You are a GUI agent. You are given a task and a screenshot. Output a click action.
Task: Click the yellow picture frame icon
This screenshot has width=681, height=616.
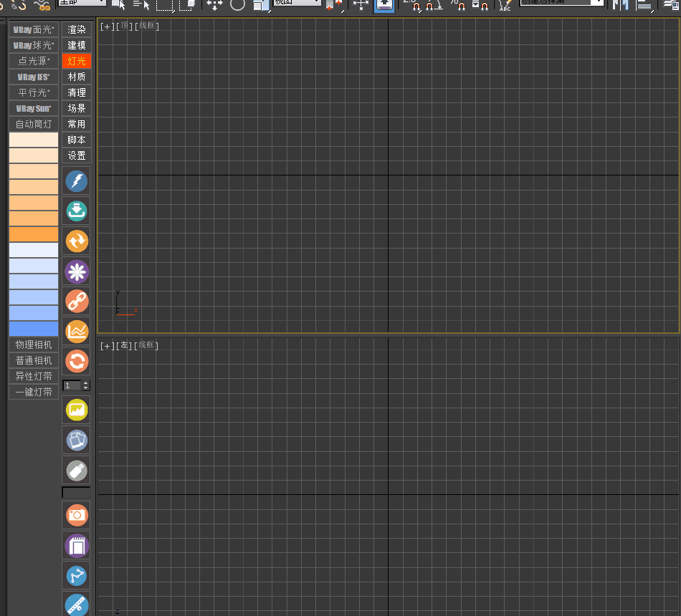pyautogui.click(x=77, y=410)
